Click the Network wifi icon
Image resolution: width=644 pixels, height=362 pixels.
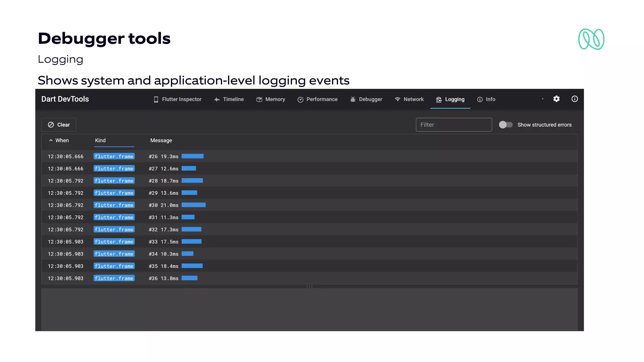click(397, 99)
